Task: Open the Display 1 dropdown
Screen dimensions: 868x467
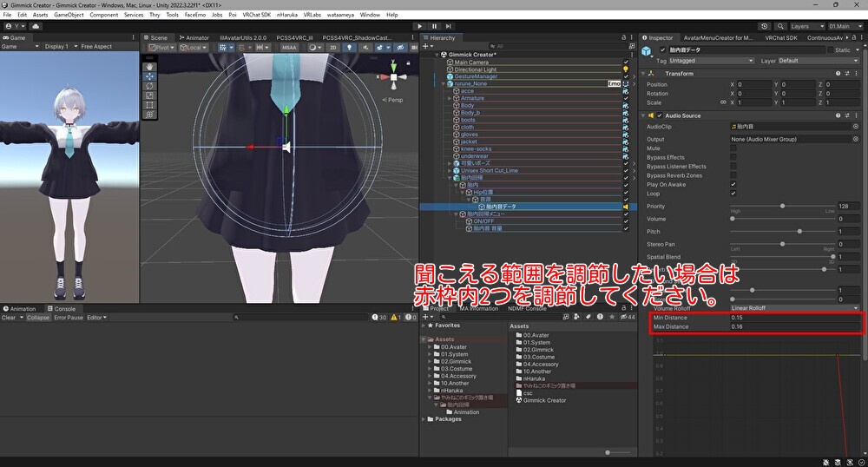Action: tap(61, 47)
